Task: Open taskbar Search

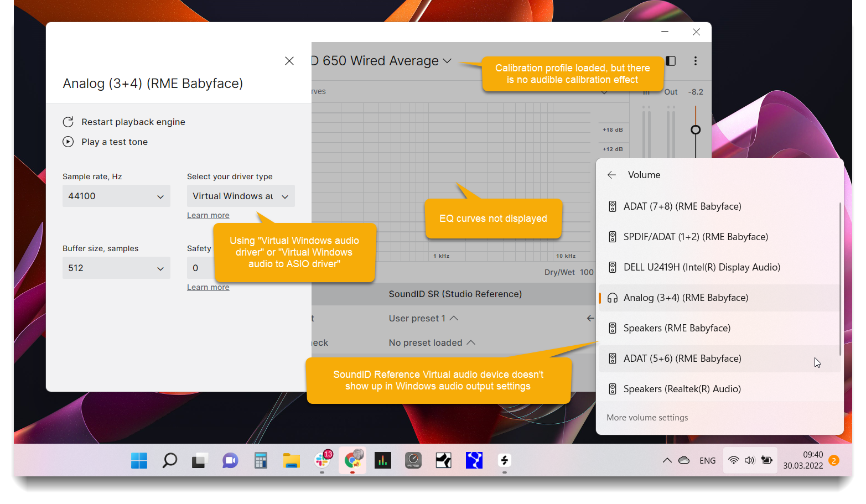Action: click(x=170, y=460)
